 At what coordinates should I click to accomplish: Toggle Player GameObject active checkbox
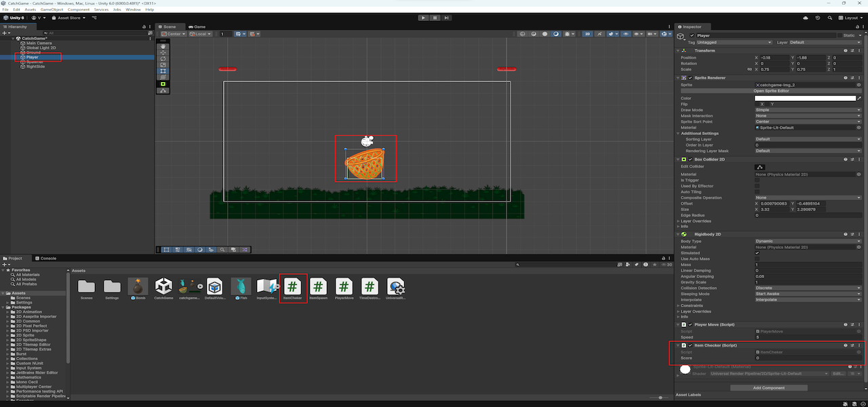coord(692,35)
